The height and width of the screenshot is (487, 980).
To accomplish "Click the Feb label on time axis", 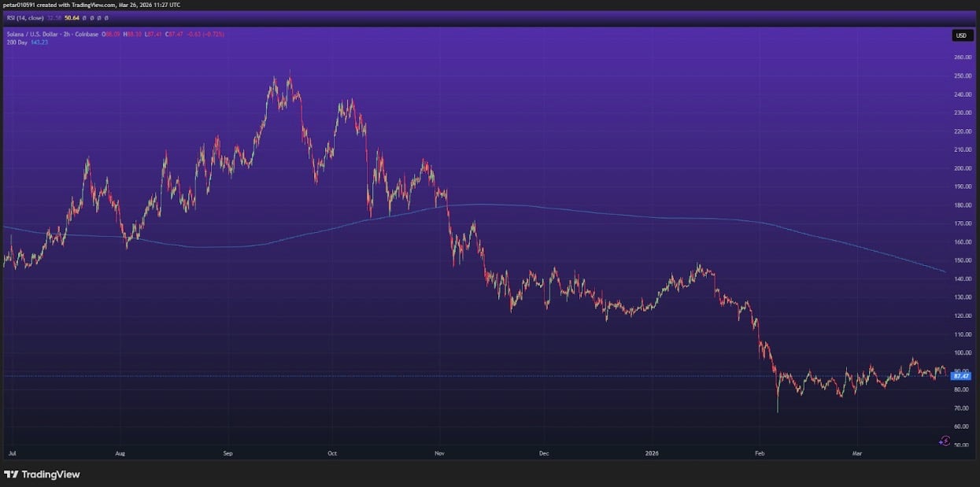I will click(x=759, y=454).
